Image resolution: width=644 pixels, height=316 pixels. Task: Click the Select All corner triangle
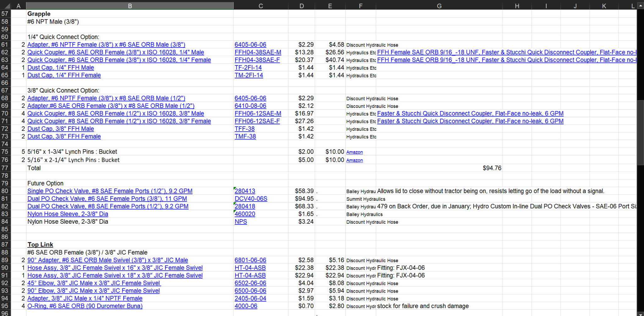[x=6, y=6]
